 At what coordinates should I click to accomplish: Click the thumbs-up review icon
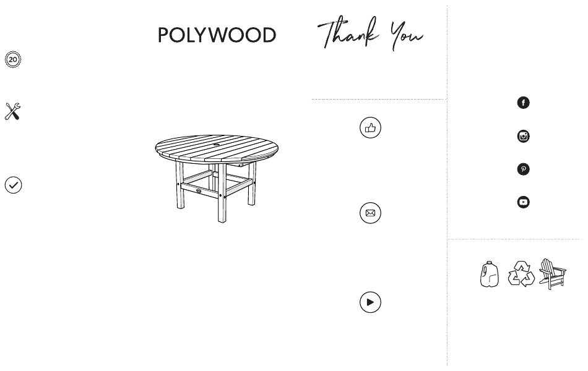(x=370, y=128)
